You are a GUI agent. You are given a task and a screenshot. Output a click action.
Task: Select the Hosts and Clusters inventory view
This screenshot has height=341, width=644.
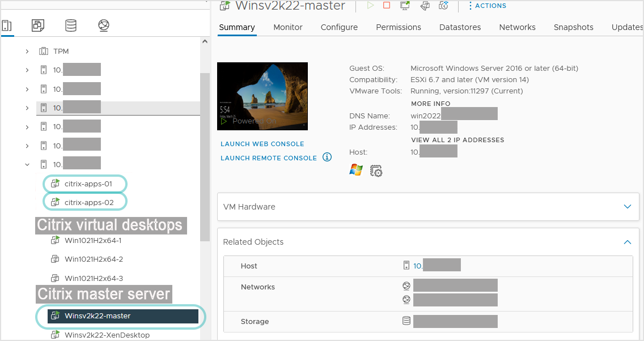pos(7,25)
